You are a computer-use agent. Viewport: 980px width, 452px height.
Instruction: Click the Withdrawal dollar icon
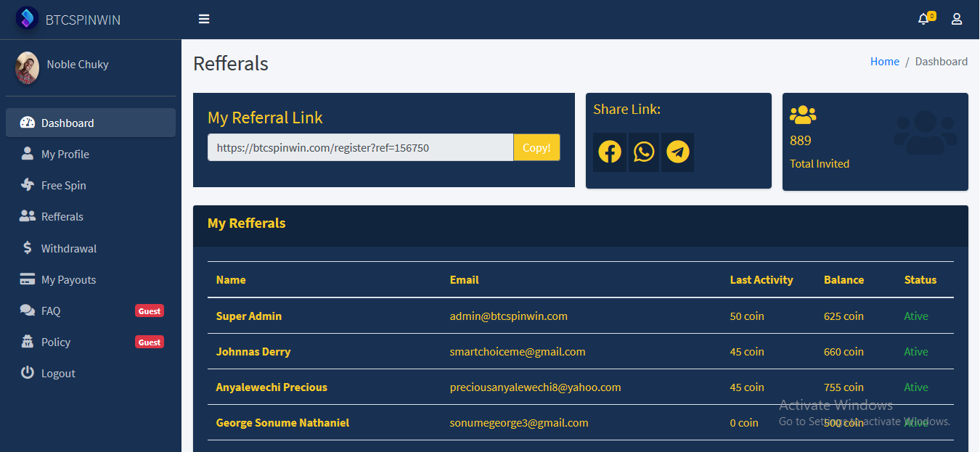pyautogui.click(x=28, y=248)
